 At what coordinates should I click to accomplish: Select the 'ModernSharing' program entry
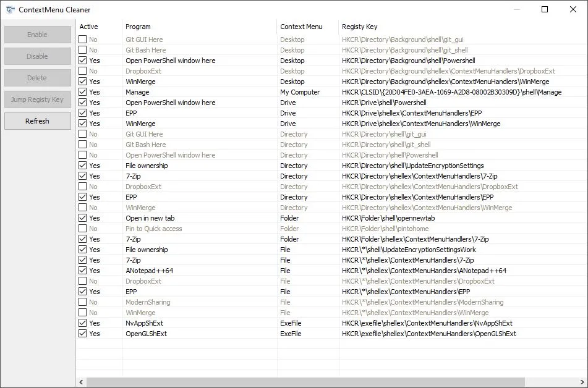tap(148, 302)
